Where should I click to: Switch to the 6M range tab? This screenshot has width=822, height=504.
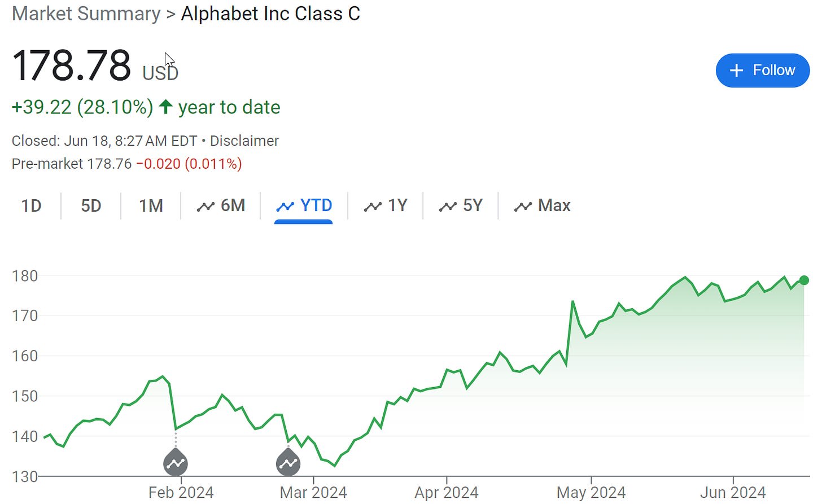point(221,205)
